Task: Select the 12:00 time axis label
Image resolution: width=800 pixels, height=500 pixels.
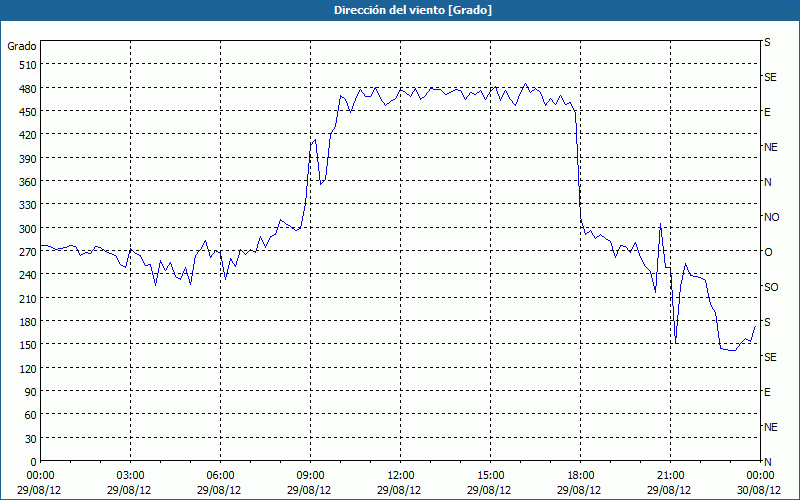Action: coord(401,476)
